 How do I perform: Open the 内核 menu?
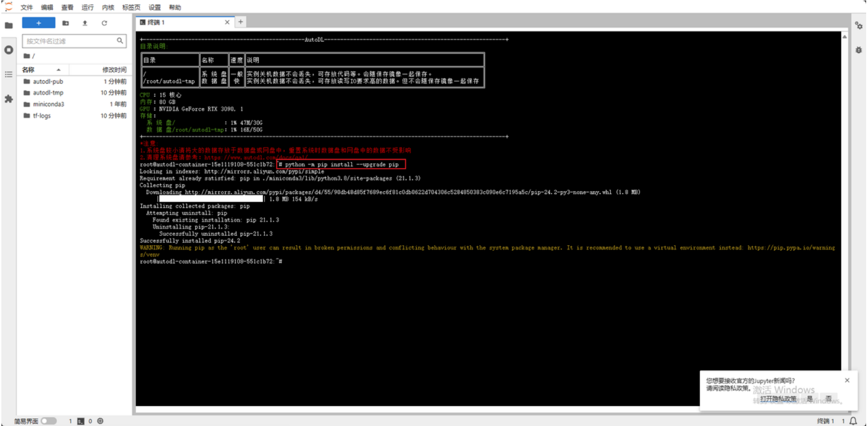(108, 7)
